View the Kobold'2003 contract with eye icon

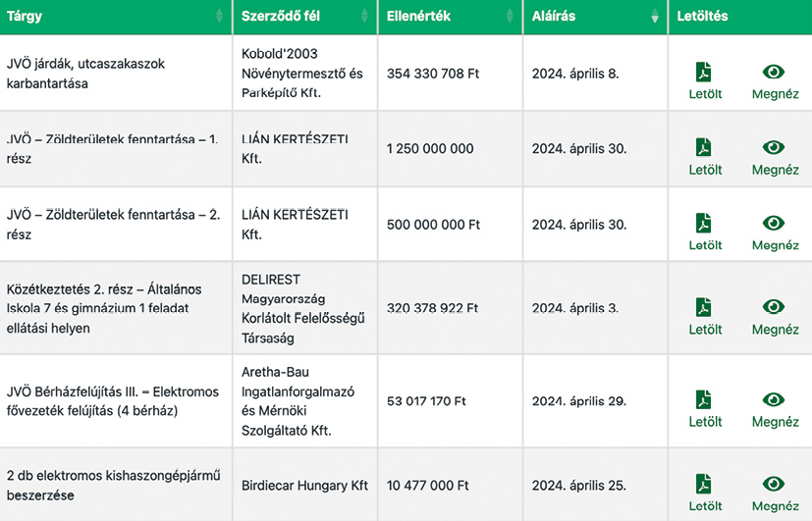[774, 72]
